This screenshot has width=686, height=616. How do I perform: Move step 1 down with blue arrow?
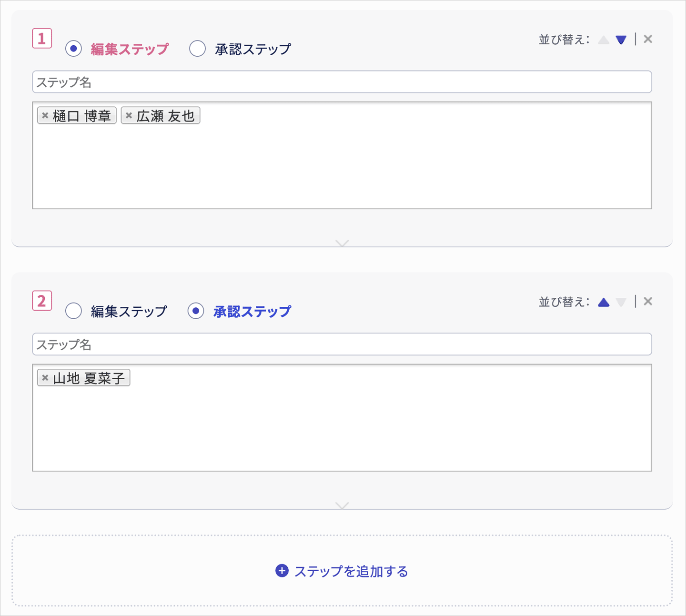621,40
